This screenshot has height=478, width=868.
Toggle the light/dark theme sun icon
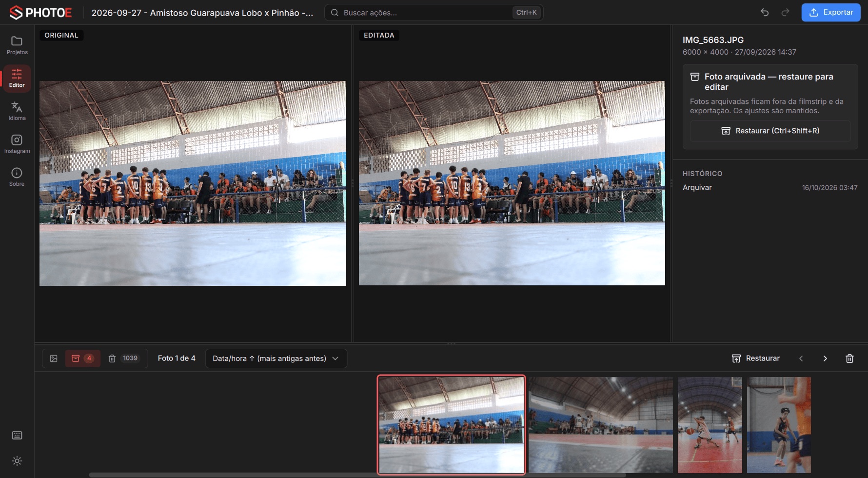tap(17, 461)
